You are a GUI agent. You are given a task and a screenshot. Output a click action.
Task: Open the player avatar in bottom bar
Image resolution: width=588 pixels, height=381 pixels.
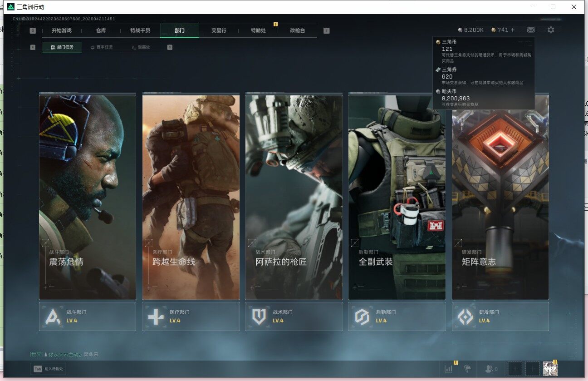[x=550, y=369]
